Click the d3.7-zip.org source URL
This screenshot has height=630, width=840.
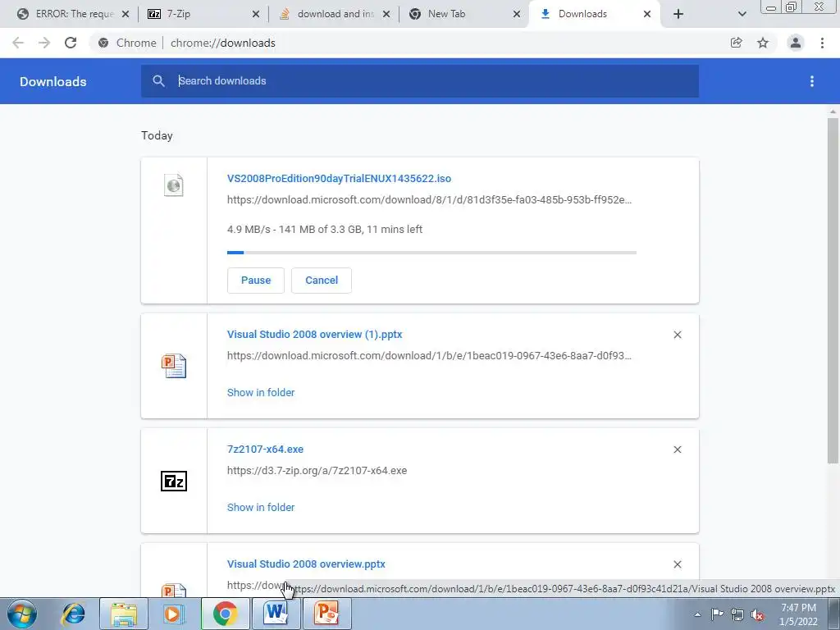click(x=317, y=470)
